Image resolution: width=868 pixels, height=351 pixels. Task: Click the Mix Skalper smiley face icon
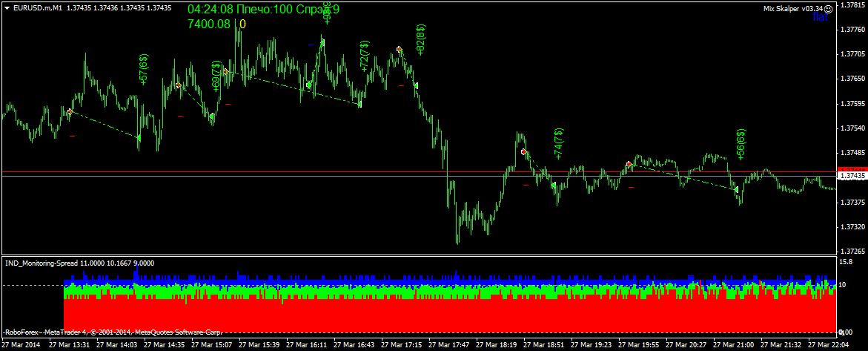tap(828, 8)
